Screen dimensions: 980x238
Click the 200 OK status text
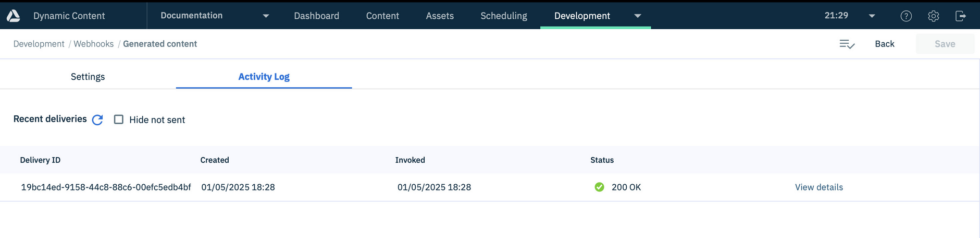tap(626, 187)
